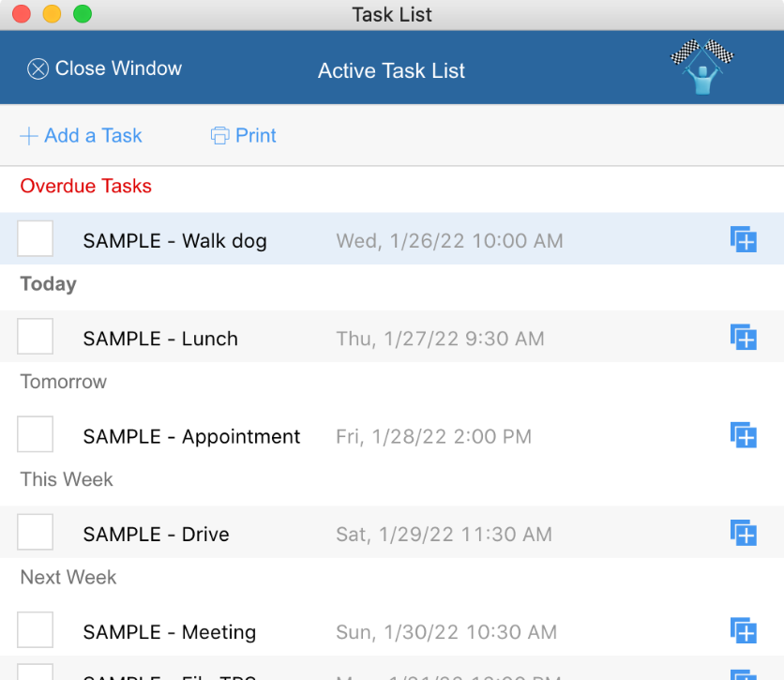Click the checkered flags app logo
The image size is (784, 680).
coord(701,67)
